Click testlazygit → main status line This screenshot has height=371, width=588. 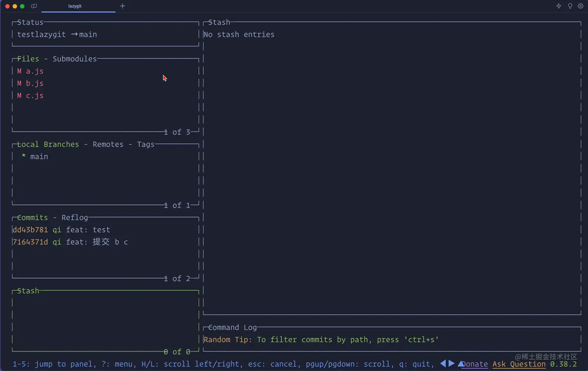point(57,35)
